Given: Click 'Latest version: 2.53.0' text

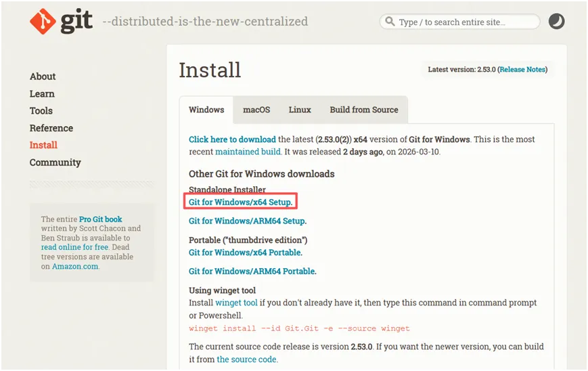Looking at the screenshot, I should [461, 70].
